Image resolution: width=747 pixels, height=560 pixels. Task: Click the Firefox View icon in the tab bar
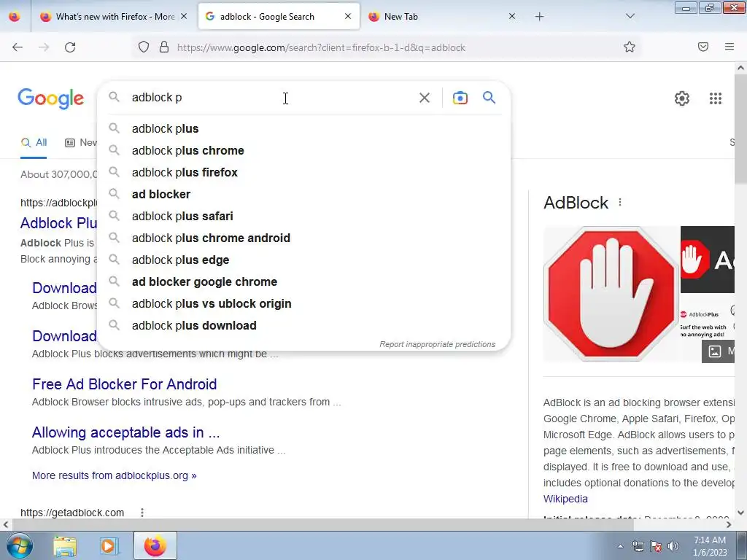point(15,17)
